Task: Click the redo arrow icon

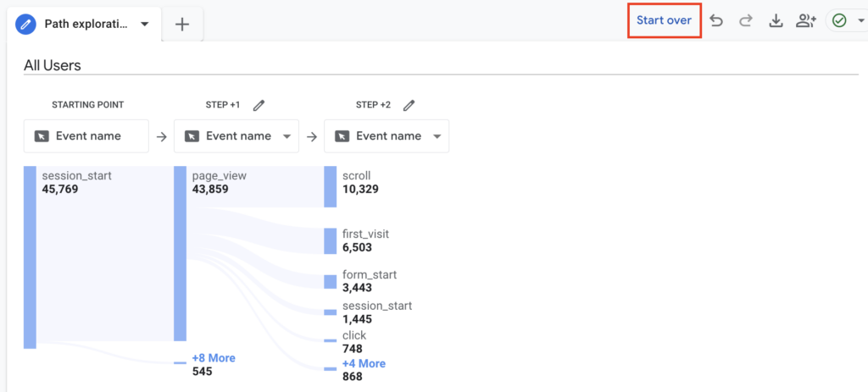Action: [746, 21]
